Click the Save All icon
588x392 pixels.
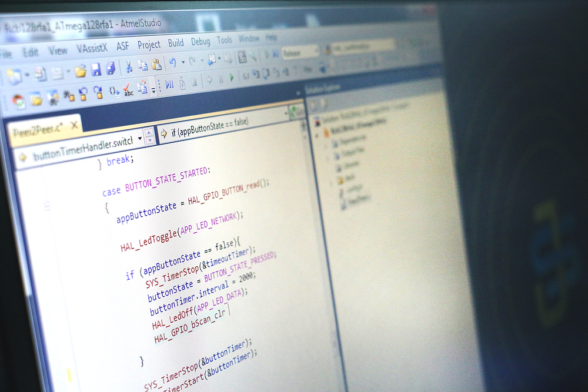pyautogui.click(x=110, y=69)
